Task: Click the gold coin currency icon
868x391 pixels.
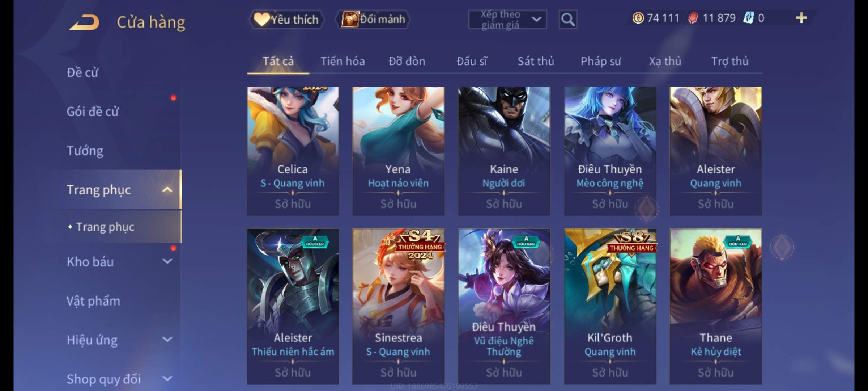Action: point(638,18)
